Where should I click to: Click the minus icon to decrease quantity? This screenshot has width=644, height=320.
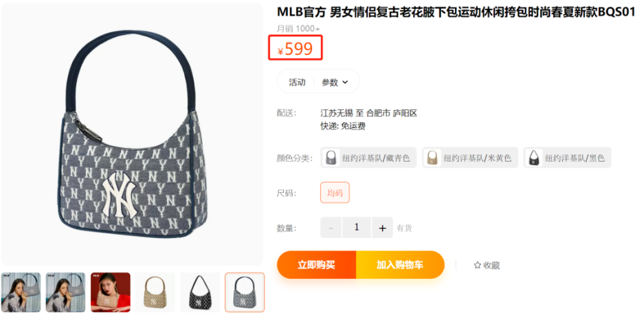[x=331, y=228]
